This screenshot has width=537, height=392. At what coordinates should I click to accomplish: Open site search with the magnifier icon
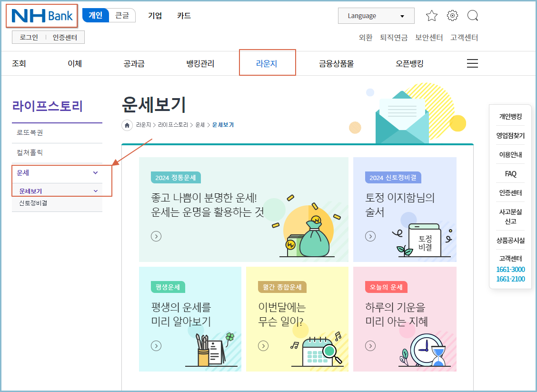click(x=473, y=15)
